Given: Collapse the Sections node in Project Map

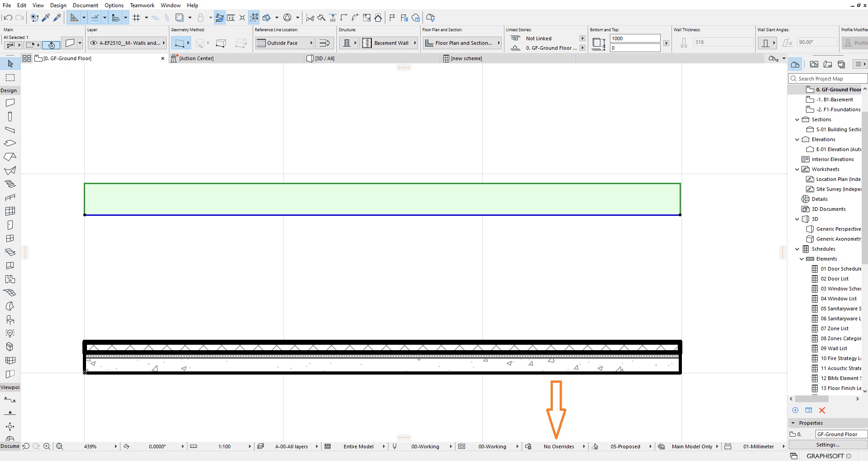Looking at the screenshot, I should coord(797,119).
